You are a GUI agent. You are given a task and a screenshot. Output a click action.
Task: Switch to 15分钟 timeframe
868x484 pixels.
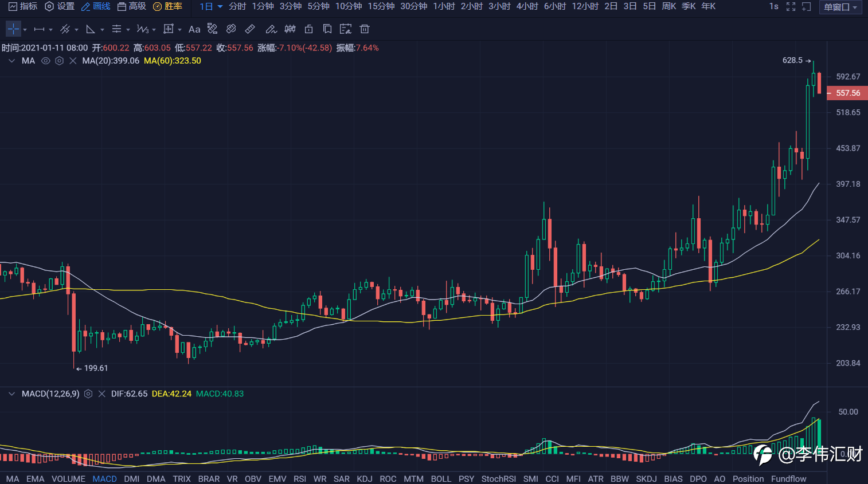point(381,6)
